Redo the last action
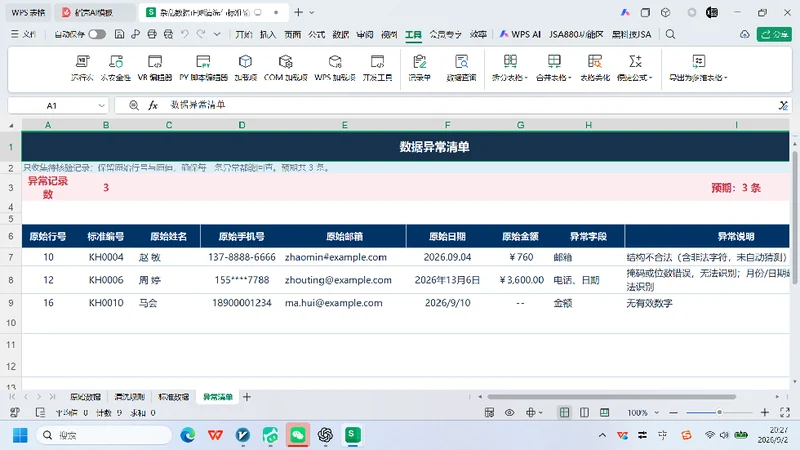Viewport: 800px width, 450px height. tap(201, 34)
